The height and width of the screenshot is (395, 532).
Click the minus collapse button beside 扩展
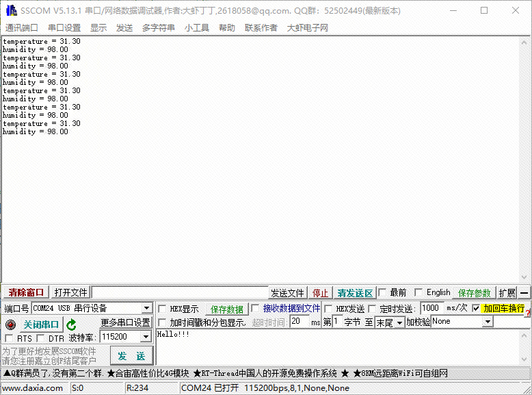click(524, 293)
